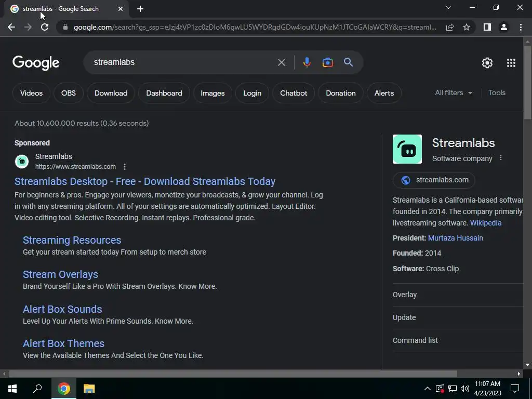Submit search with the magnifier icon
This screenshot has height=399, width=532.
348,62
